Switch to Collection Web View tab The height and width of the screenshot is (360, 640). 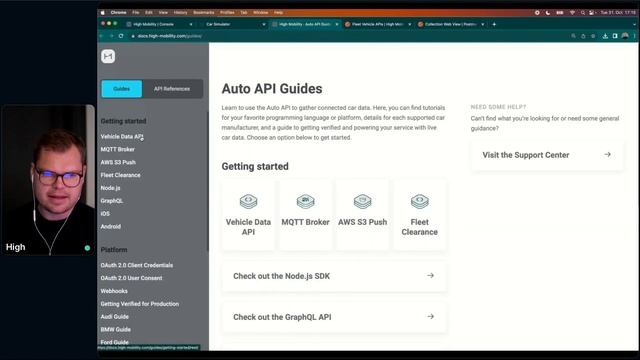point(451,24)
